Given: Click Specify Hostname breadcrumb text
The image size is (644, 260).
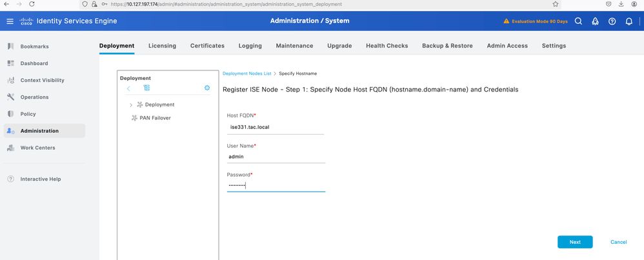Looking at the screenshot, I should point(297,74).
